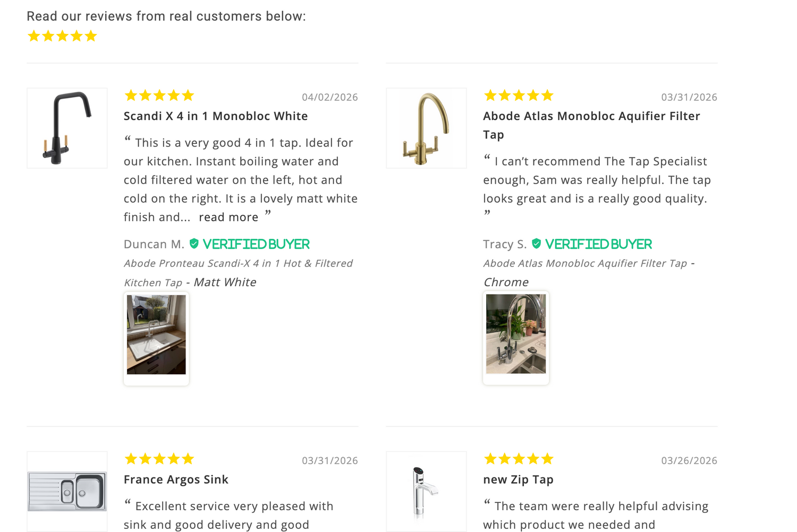Open Abode Pronteau Scandi-X product link
The height and width of the screenshot is (532, 797).
pyautogui.click(x=238, y=263)
